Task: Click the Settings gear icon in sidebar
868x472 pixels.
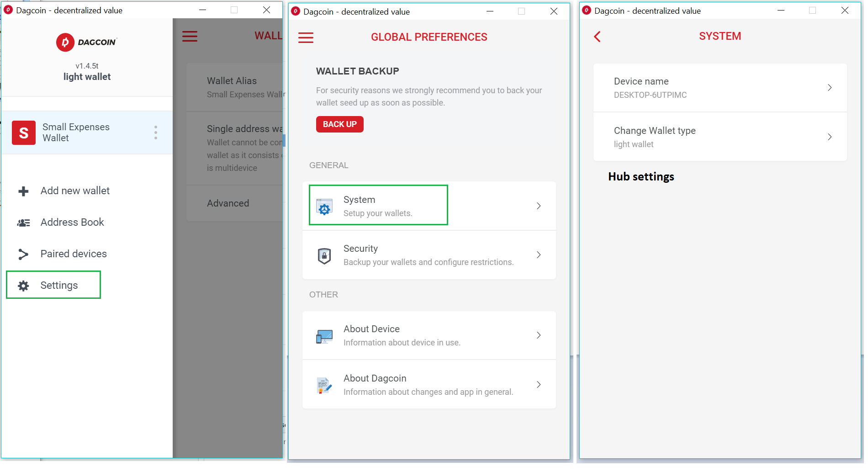Action: point(23,286)
